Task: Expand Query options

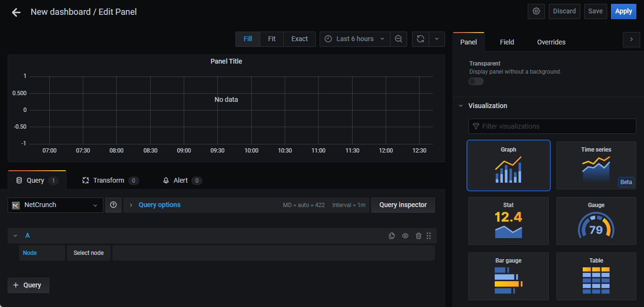Action: 159,205
